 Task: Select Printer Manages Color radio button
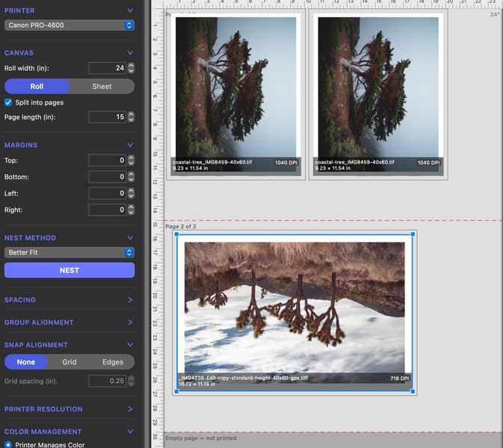(8, 445)
